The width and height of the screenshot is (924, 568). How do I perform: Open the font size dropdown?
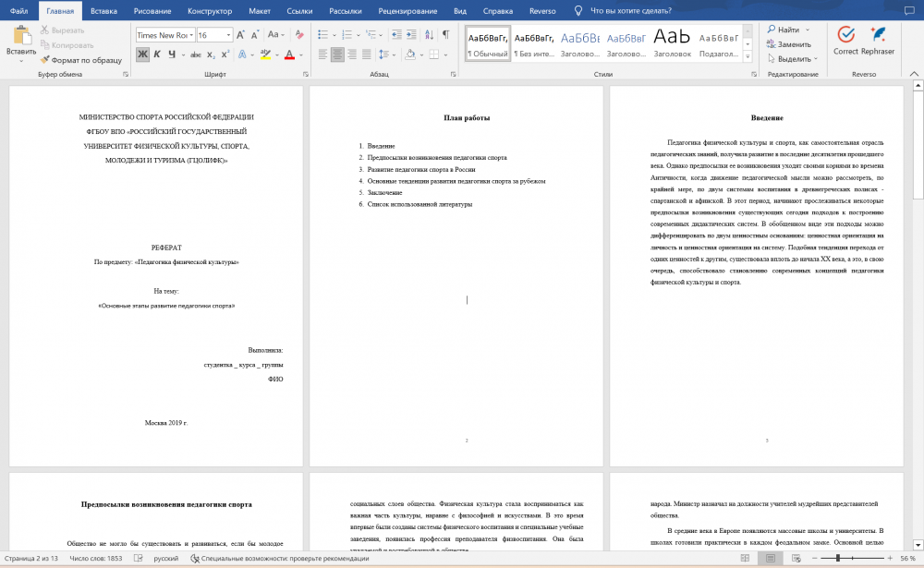click(228, 35)
